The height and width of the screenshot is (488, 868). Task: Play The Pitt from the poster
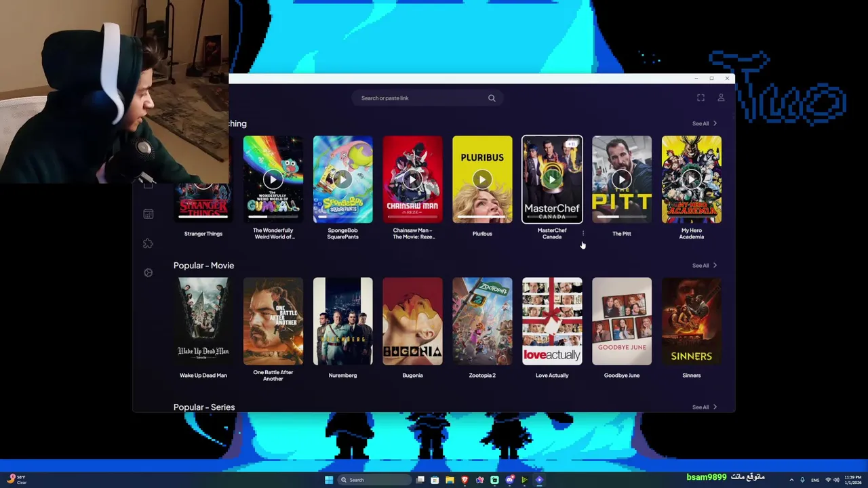tap(622, 180)
